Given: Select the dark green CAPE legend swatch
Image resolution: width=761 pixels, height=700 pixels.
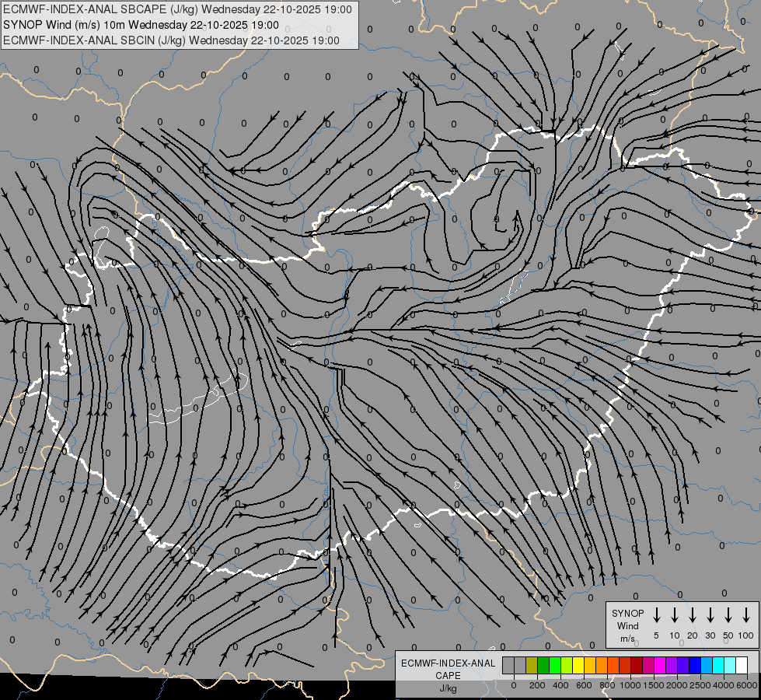Looking at the screenshot, I should pos(543,665).
